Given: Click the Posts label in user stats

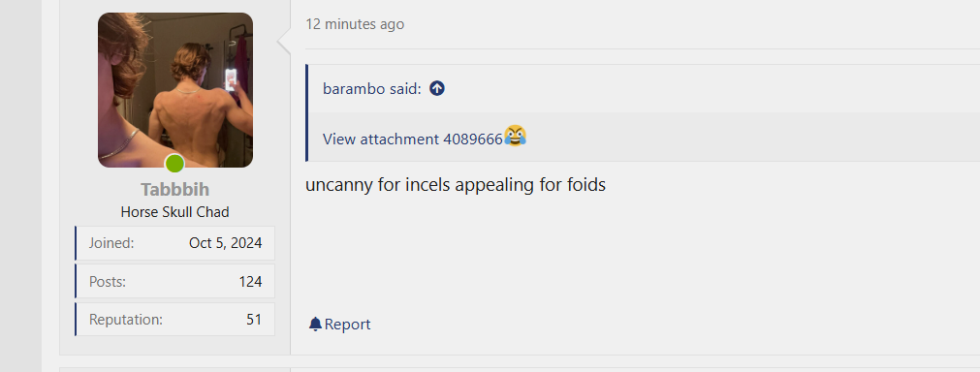Looking at the screenshot, I should [x=108, y=282].
